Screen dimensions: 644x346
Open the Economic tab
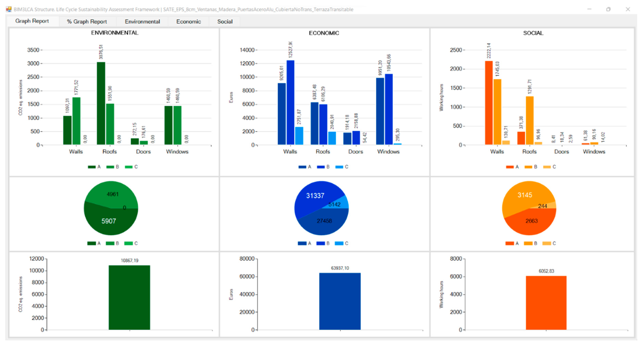tap(188, 21)
